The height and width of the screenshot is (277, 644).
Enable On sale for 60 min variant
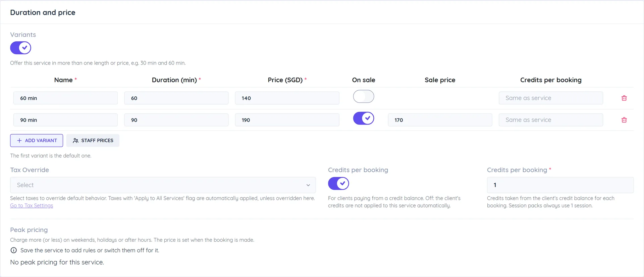(x=364, y=96)
